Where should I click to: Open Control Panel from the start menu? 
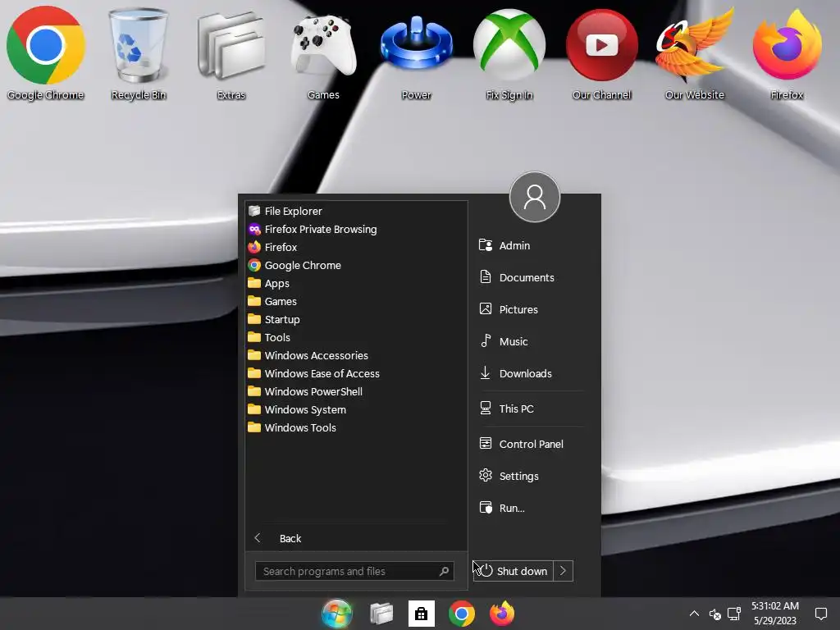pyautogui.click(x=531, y=444)
